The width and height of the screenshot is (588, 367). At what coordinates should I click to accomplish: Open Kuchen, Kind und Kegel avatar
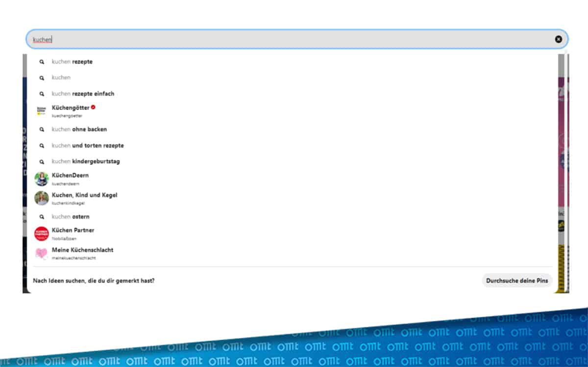click(42, 198)
